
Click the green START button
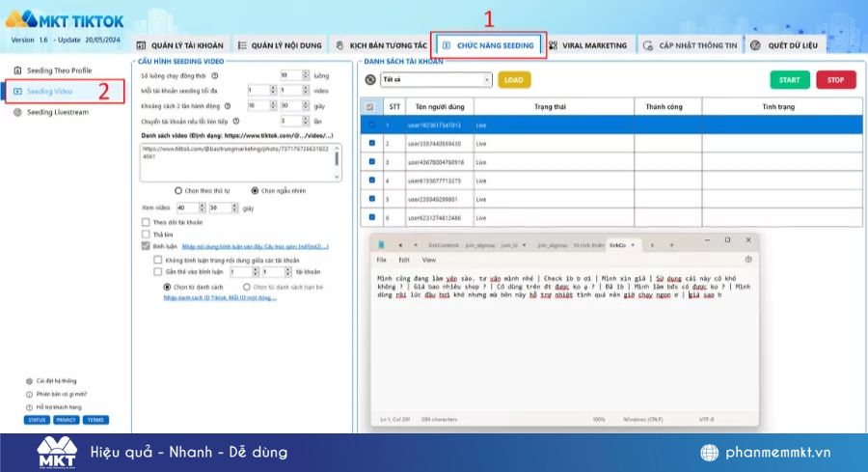click(789, 80)
